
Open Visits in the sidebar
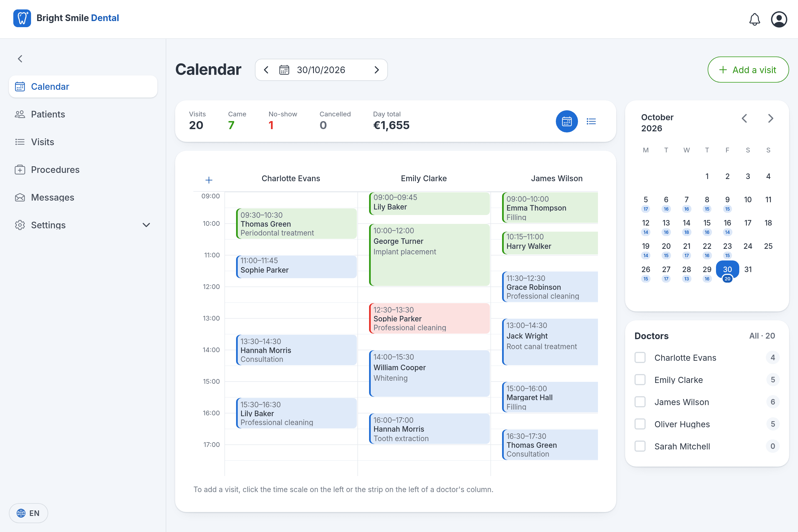[83, 142]
